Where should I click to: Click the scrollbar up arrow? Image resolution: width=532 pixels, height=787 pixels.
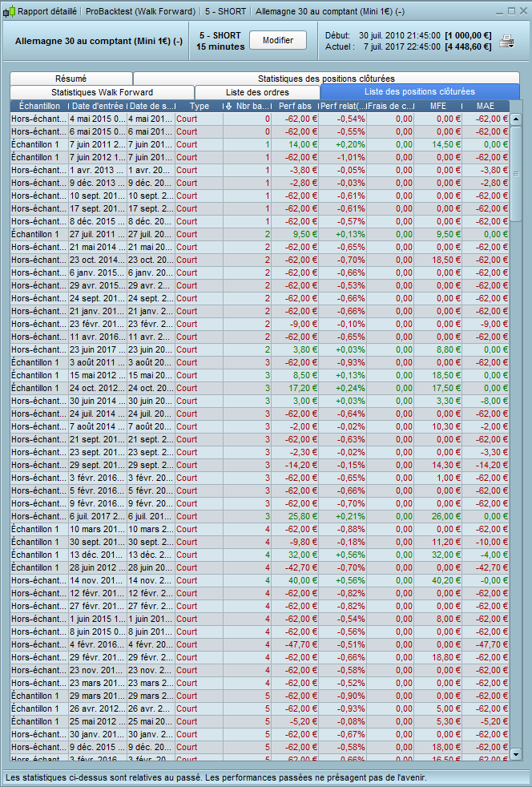516,119
